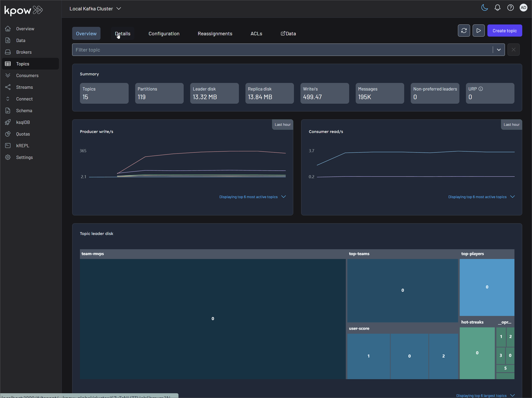This screenshot has width=532, height=398.
Task: Open Settings in the sidebar
Action: (x=24, y=157)
